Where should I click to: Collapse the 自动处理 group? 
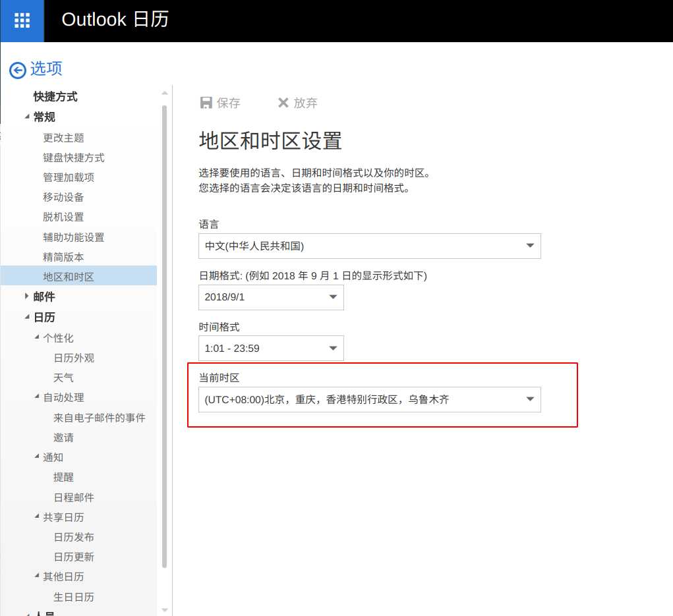(38, 397)
